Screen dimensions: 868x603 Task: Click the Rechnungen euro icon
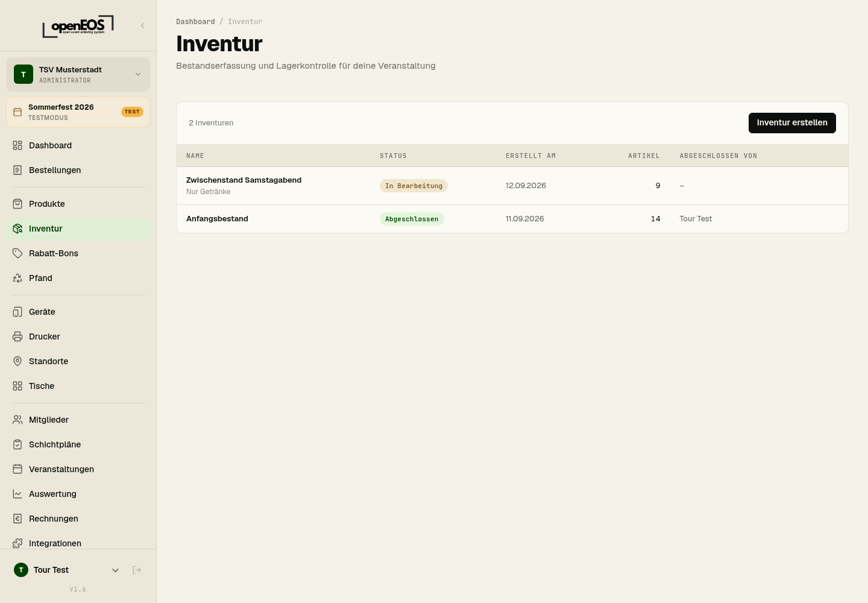click(17, 519)
